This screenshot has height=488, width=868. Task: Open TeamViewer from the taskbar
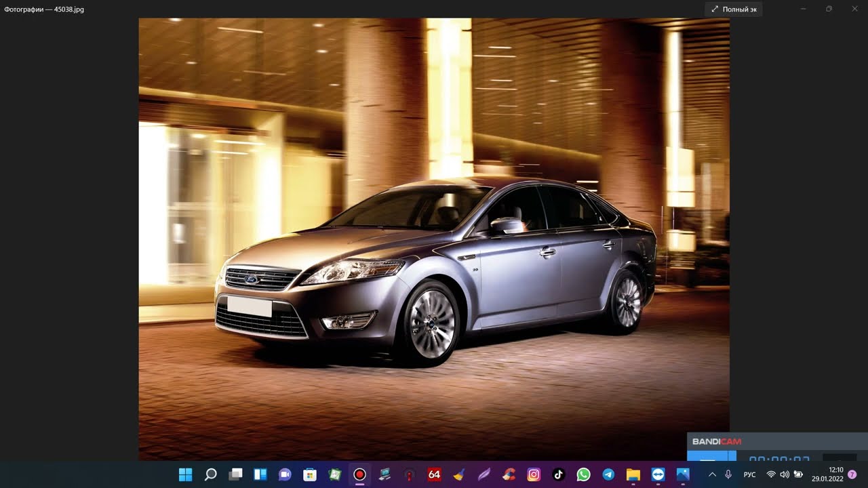tap(658, 474)
